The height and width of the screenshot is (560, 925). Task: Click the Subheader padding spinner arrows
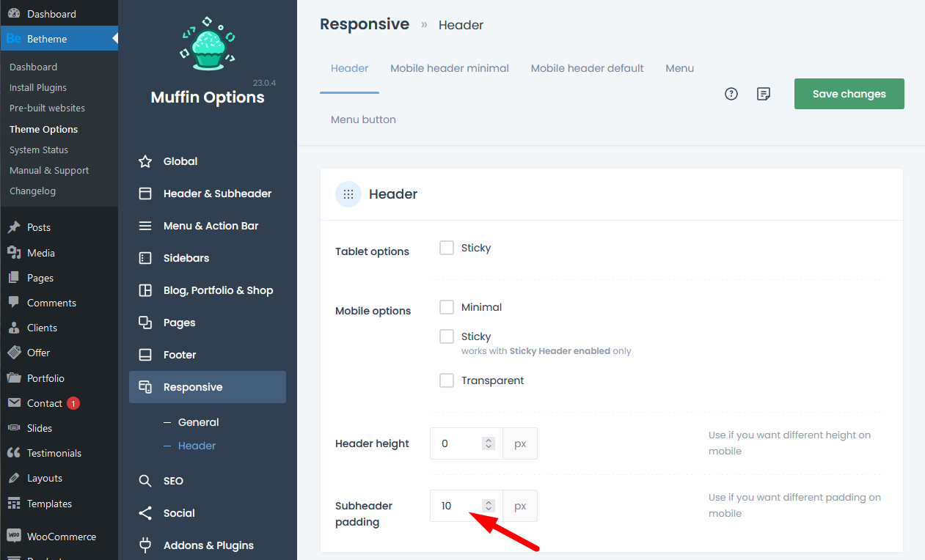coord(489,506)
